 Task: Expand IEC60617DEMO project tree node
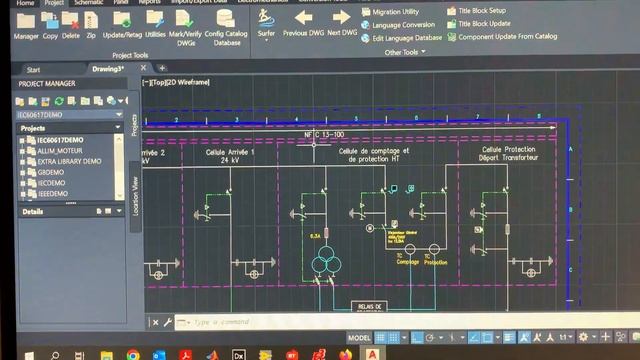pos(22,140)
